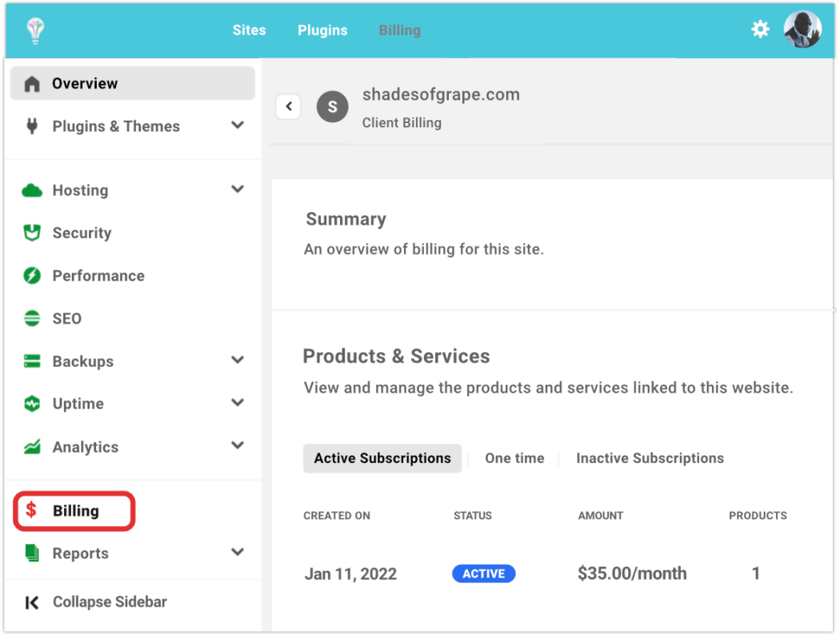
Task: Click the STATUS column header
Action: 473,516
